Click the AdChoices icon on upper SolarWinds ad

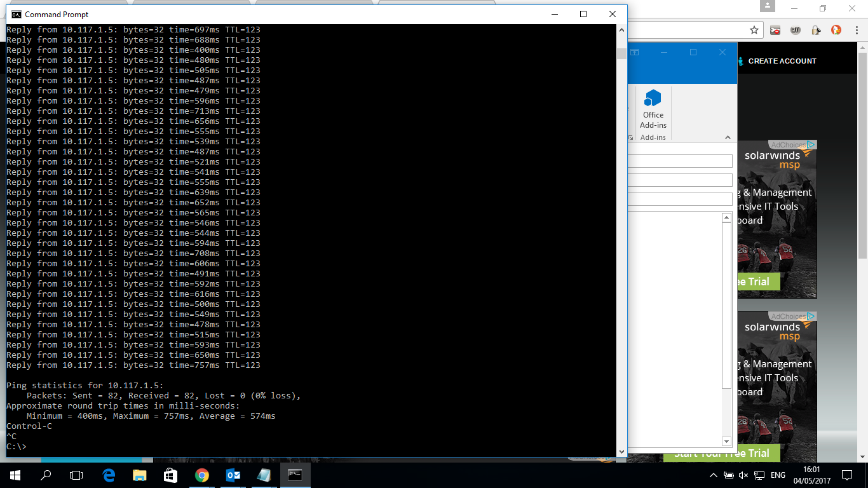tap(811, 145)
